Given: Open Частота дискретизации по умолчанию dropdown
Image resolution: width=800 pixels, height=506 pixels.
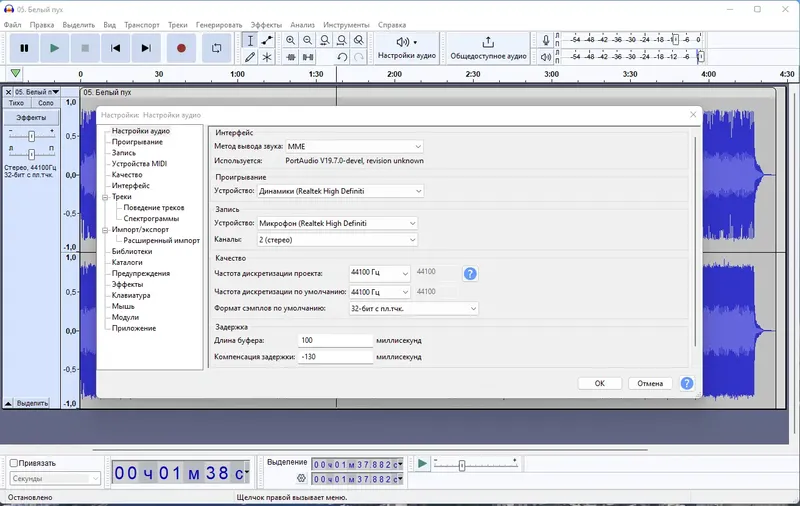Looking at the screenshot, I should tap(380, 292).
